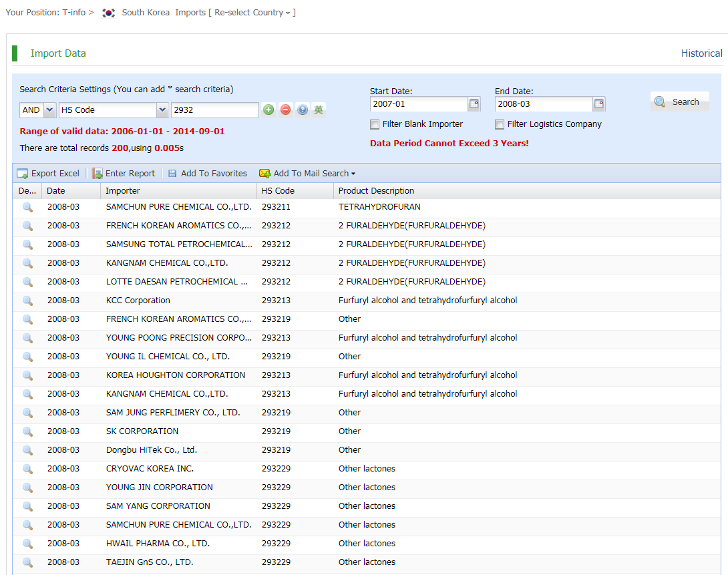This screenshot has width=728, height=575.
Task: Open the Historical link
Action: coord(701,53)
